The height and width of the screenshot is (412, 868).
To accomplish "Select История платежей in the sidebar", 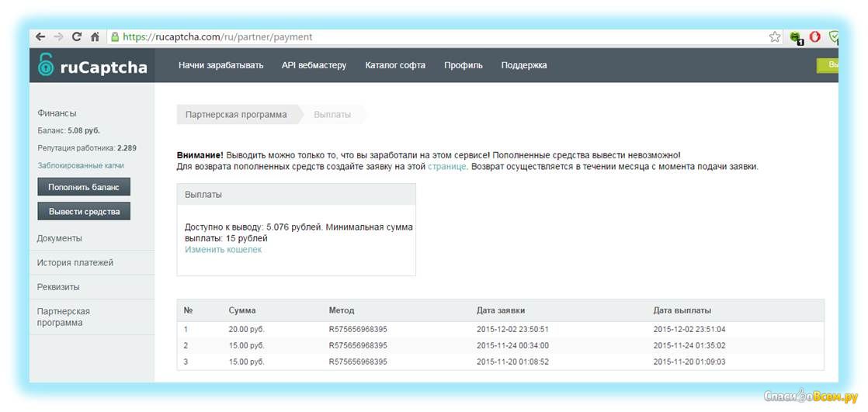I will (x=75, y=262).
